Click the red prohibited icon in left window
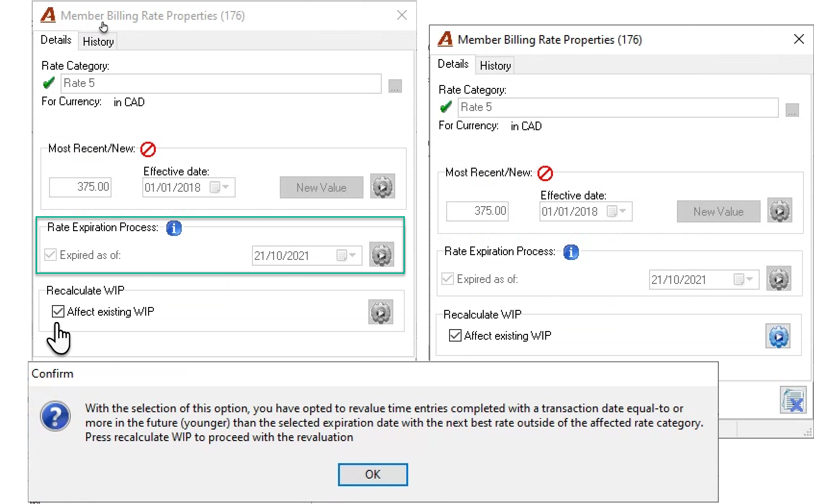814x504 pixels. pyautogui.click(x=148, y=149)
